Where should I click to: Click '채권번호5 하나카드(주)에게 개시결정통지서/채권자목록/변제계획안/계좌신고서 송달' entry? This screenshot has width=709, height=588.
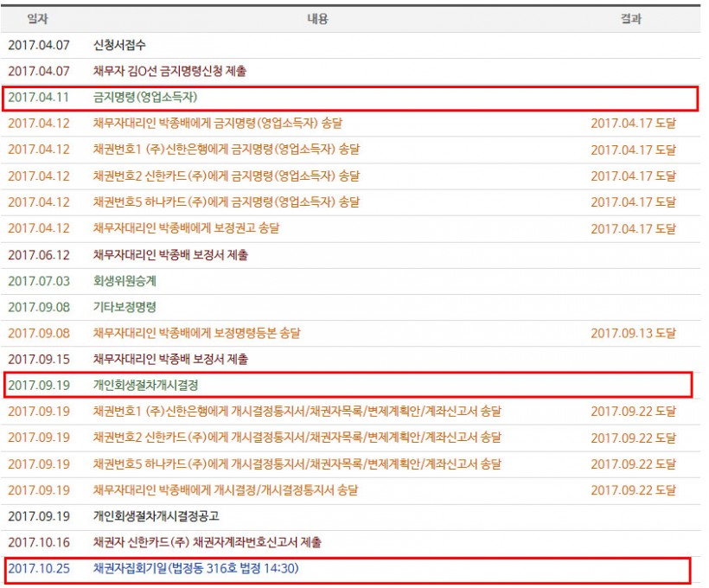[297, 464]
